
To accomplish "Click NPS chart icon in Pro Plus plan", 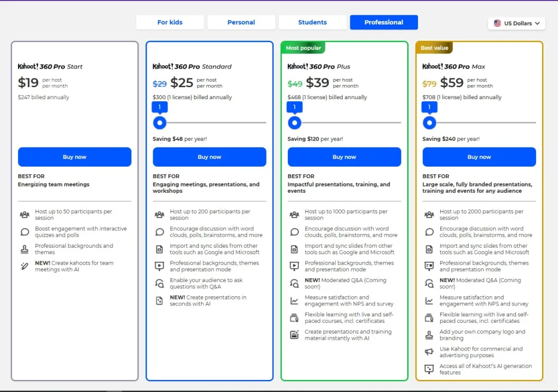I will click(x=294, y=301).
